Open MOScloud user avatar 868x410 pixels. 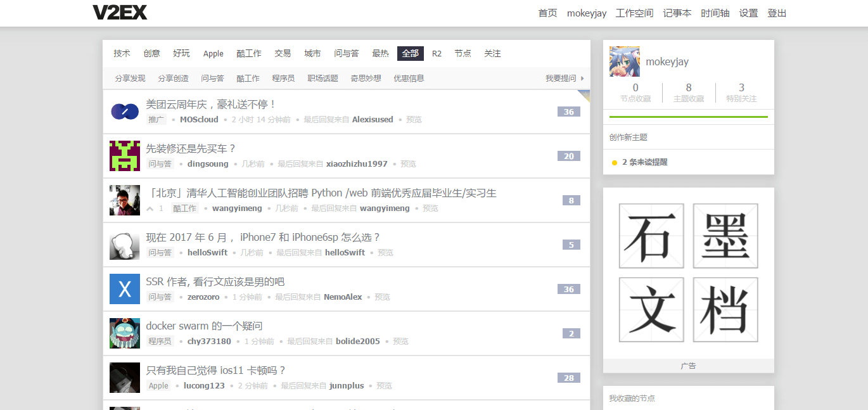[125, 112]
